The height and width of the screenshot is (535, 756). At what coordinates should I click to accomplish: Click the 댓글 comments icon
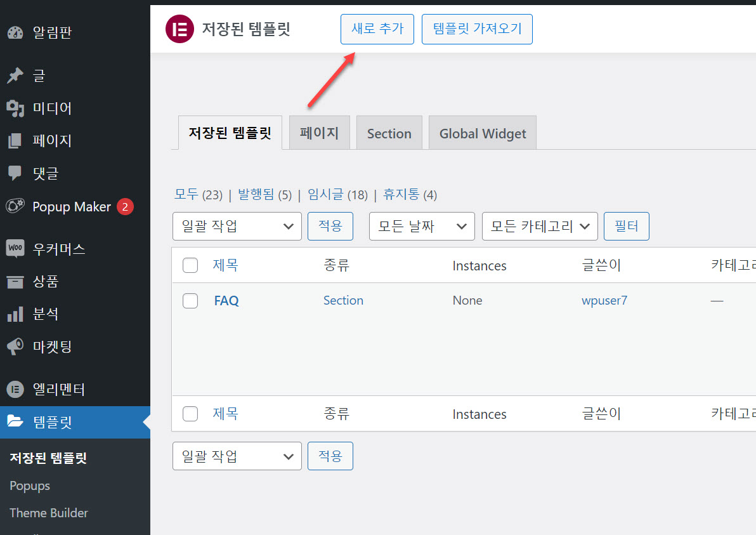[x=15, y=173]
